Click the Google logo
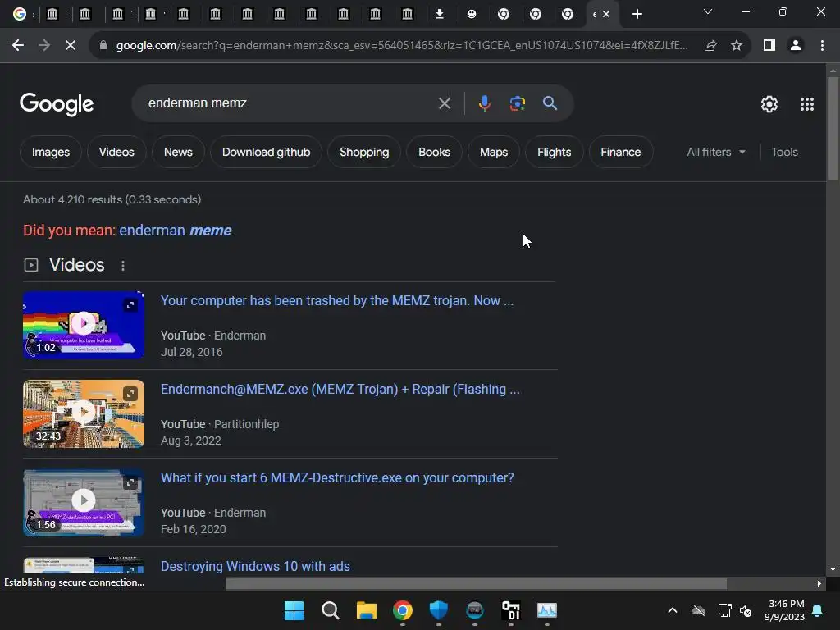Screen dimensions: 840x630 tap(57, 104)
